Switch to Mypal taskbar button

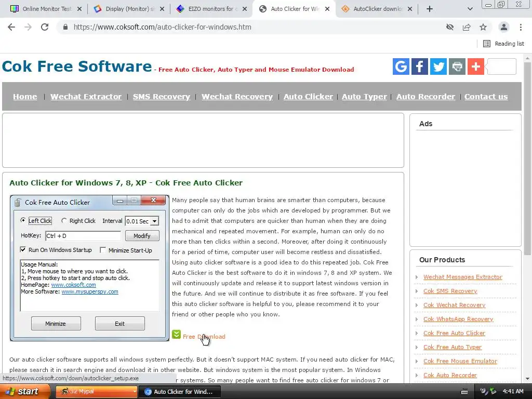(x=97, y=392)
